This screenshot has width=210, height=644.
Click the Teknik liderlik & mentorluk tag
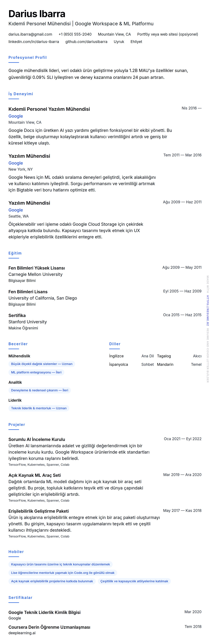point(39,408)
